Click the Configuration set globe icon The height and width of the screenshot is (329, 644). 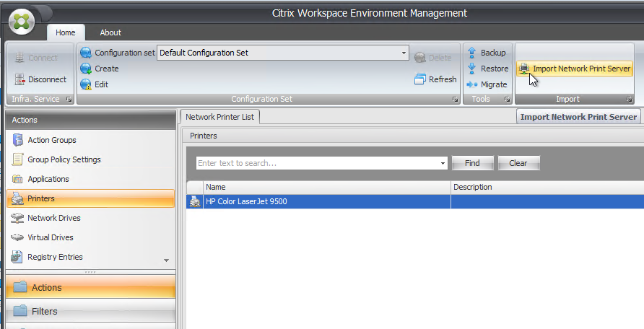86,53
